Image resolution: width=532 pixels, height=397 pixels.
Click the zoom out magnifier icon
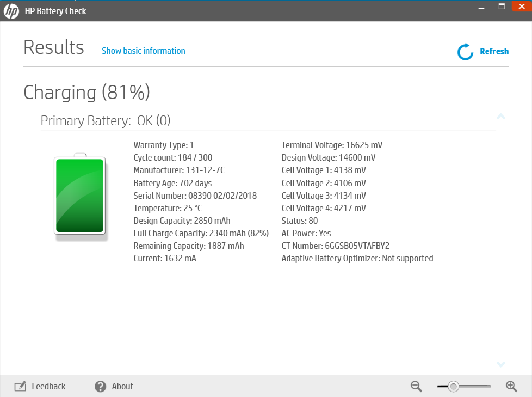click(416, 386)
